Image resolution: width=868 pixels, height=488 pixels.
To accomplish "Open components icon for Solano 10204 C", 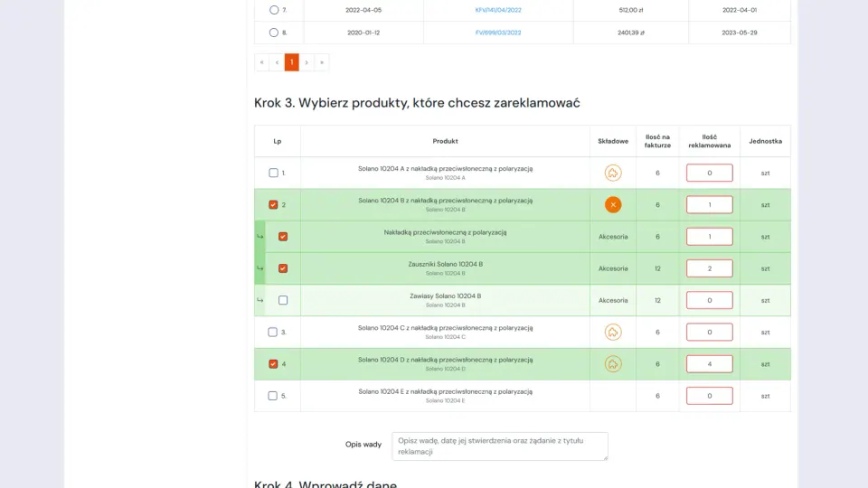I will pyautogui.click(x=613, y=332).
